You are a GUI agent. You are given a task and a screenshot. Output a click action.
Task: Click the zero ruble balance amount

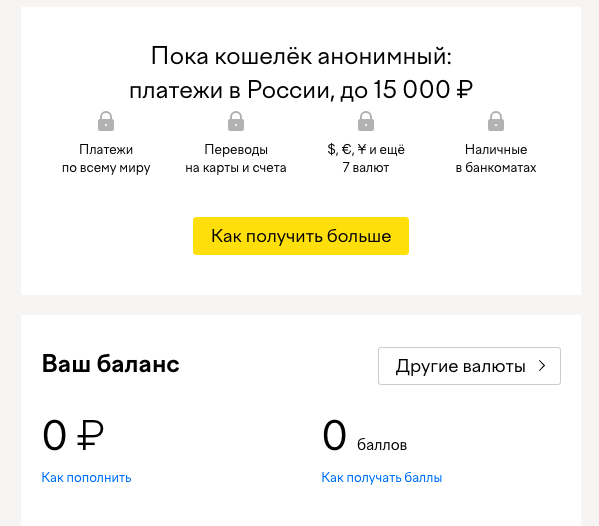73,435
